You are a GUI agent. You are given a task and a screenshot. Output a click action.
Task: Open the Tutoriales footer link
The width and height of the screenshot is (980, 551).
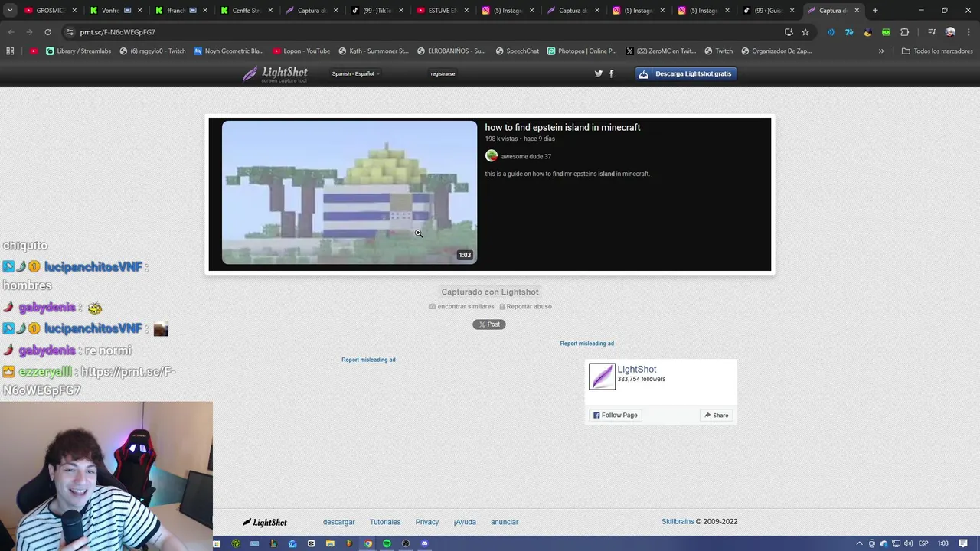(x=385, y=522)
